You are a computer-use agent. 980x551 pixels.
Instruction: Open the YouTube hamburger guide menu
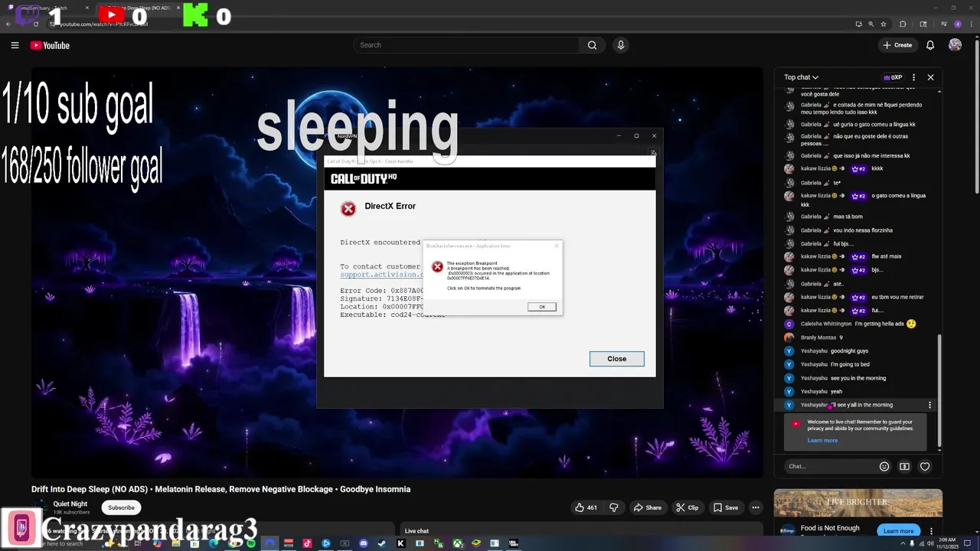(x=15, y=45)
